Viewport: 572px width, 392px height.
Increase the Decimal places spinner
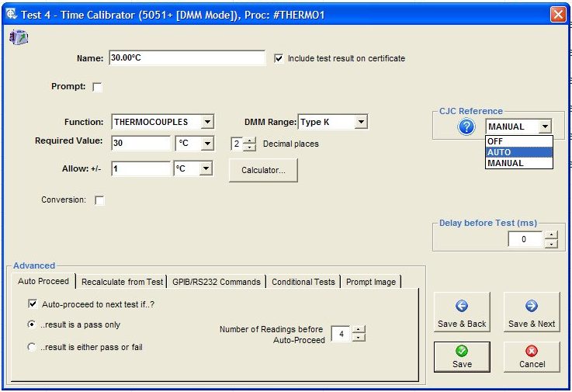tap(248, 140)
